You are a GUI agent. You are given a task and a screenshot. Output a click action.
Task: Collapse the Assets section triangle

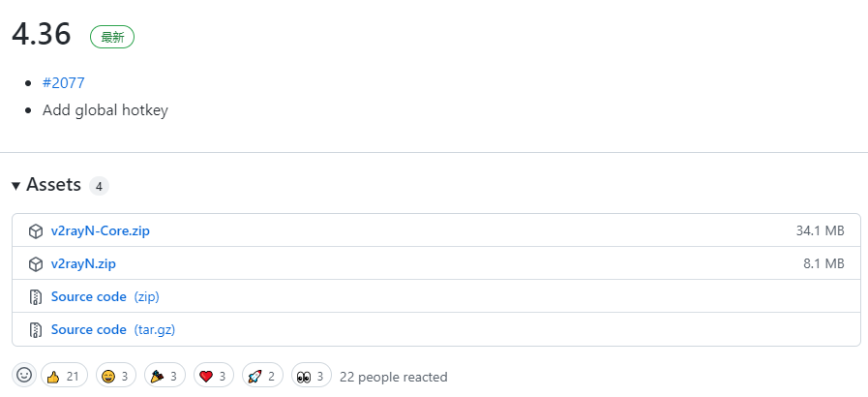pos(16,186)
